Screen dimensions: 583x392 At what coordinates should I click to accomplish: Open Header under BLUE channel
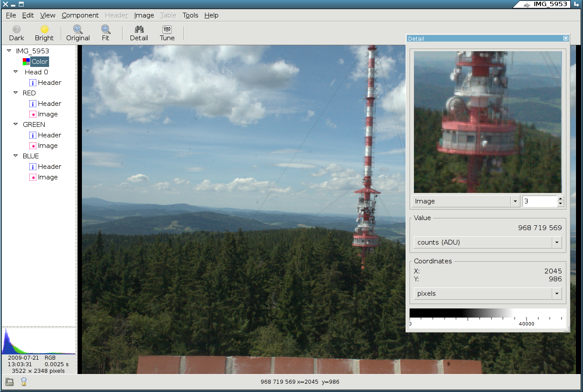tap(49, 167)
